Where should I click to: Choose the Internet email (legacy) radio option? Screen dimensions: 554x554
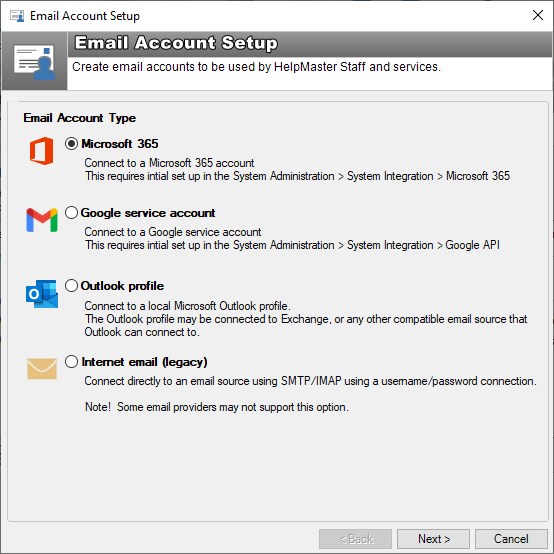coord(71,361)
